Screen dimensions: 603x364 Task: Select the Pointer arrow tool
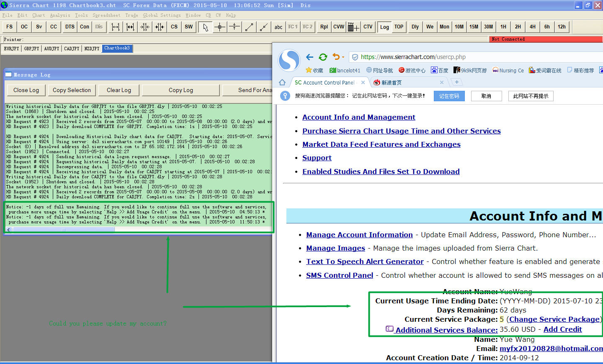(x=205, y=27)
